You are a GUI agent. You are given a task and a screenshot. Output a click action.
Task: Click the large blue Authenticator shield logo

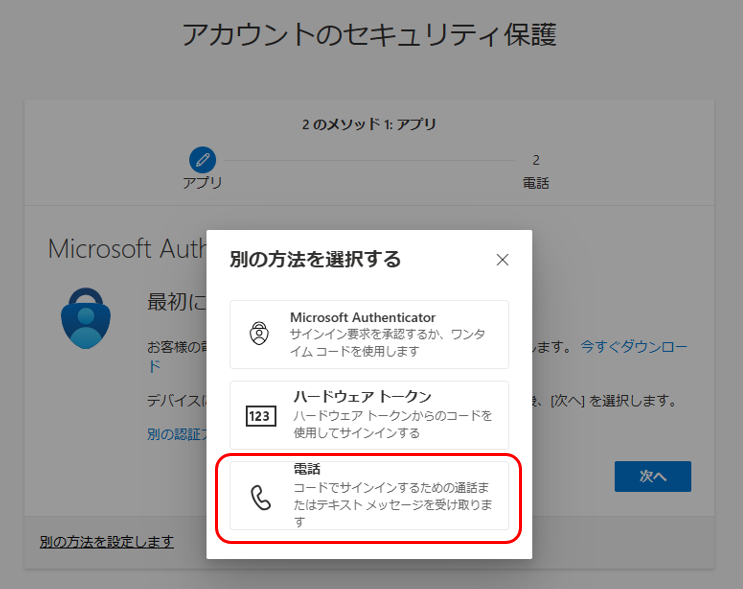pos(86,318)
